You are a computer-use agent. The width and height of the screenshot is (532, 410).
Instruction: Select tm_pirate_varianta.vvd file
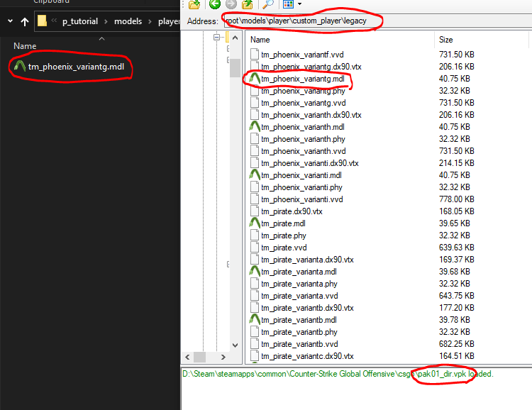click(x=299, y=296)
